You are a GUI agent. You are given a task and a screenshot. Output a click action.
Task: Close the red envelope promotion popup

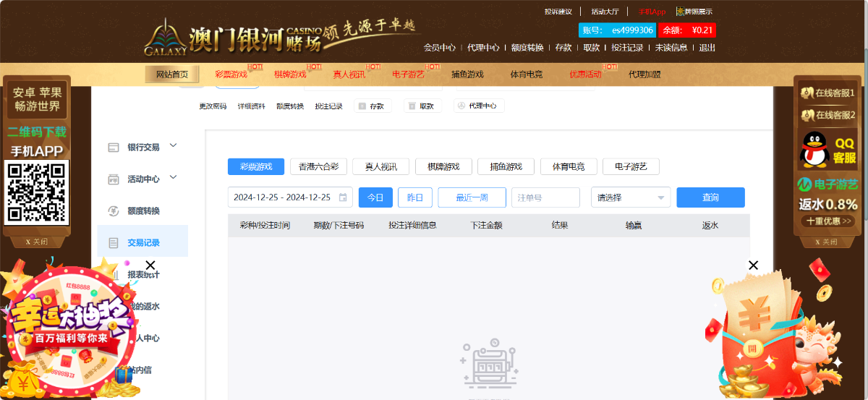click(753, 265)
